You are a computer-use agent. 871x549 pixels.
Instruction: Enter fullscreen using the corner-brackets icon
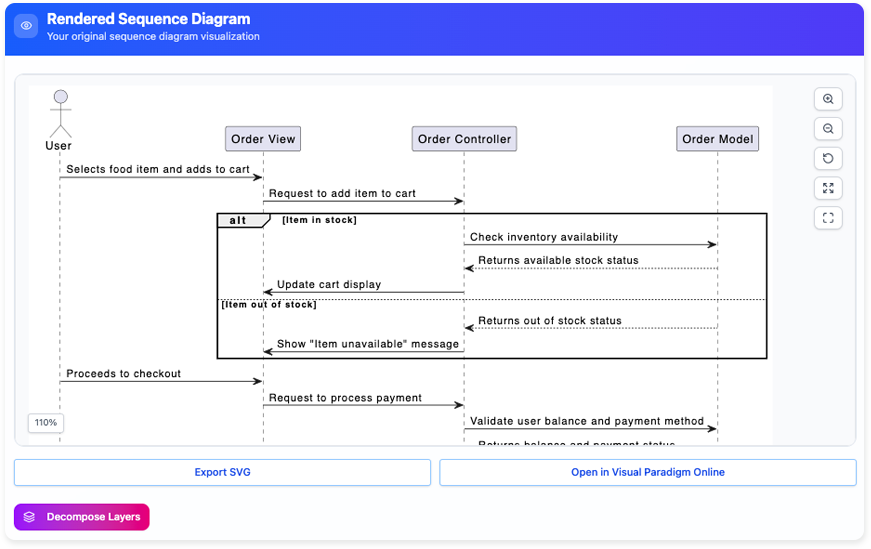coord(828,218)
